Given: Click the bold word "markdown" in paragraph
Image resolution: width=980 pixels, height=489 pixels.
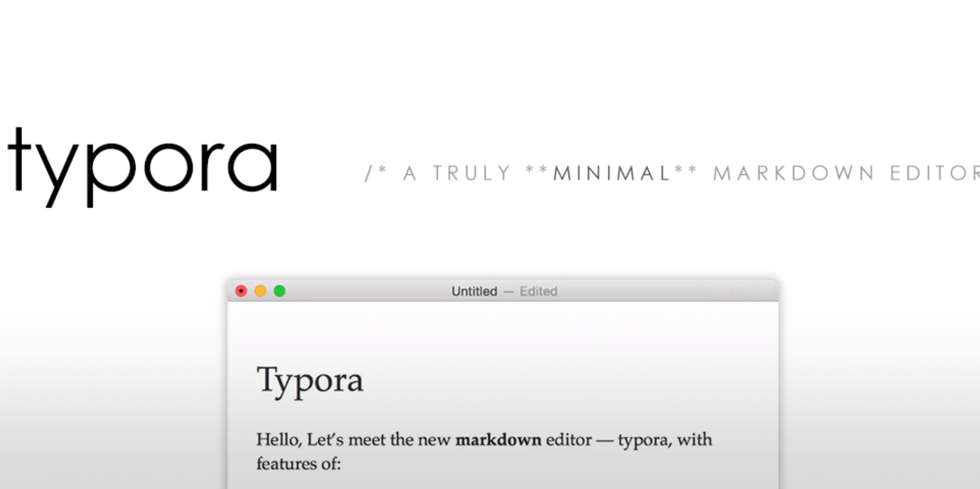Looking at the screenshot, I should [498, 440].
